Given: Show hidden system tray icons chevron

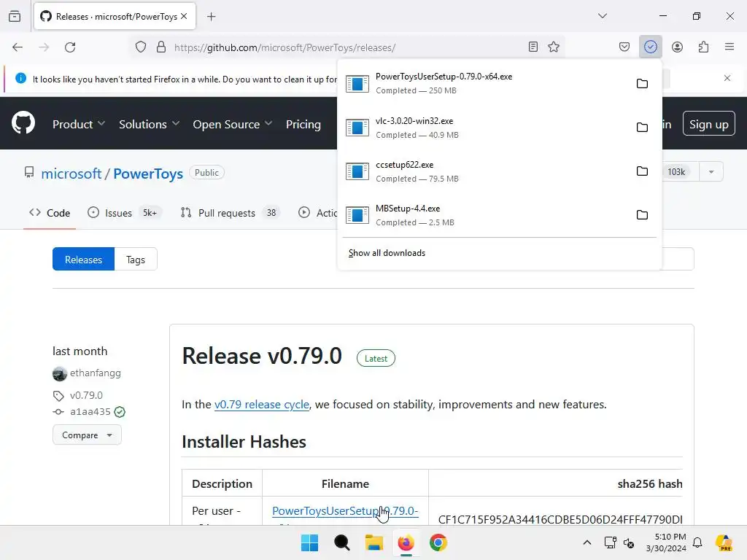Looking at the screenshot, I should 587,542.
